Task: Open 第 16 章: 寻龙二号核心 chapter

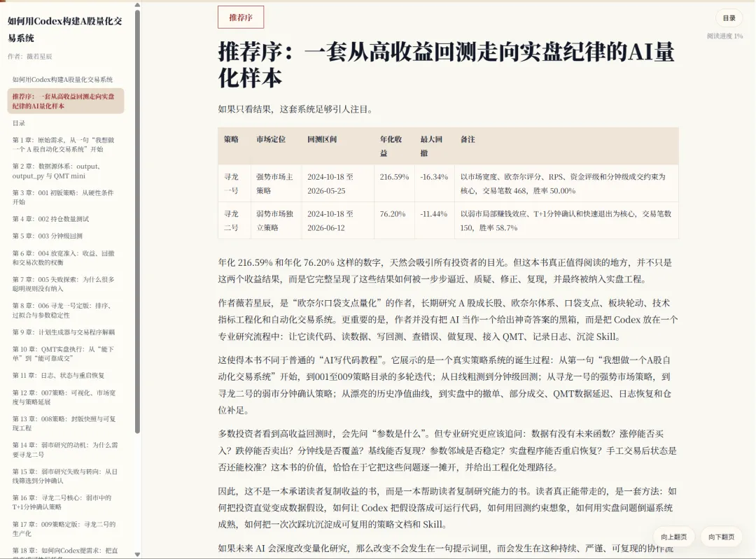Action: 62,502
